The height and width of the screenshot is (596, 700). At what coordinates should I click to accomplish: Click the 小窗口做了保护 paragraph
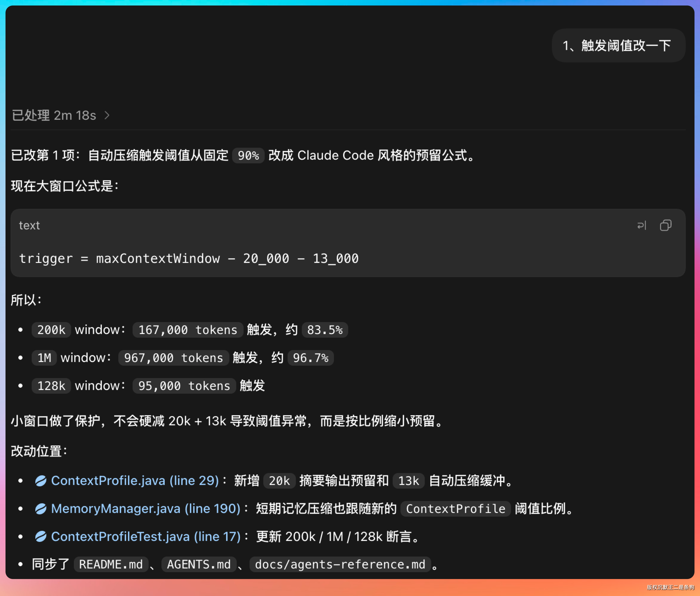tap(227, 421)
